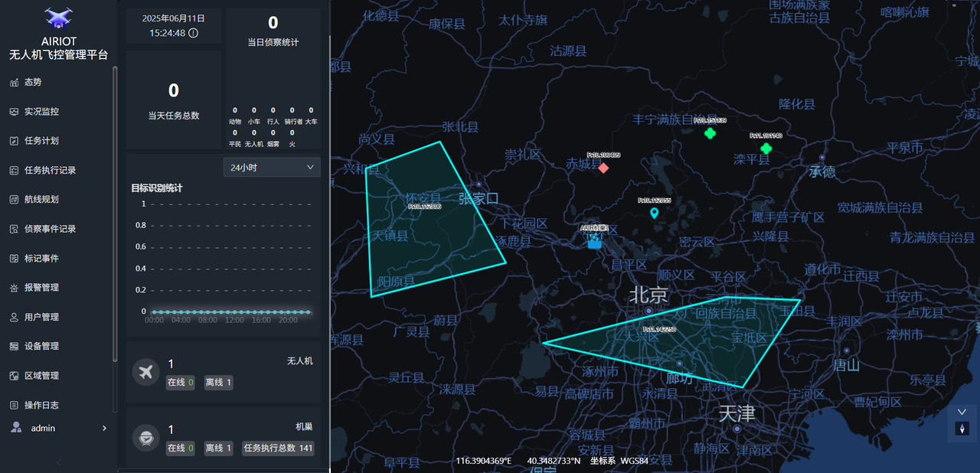The height and width of the screenshot is (473, 980).
Task: Click the 无人机飞控管理平台 platform title
Action: (x=59, y=55)
